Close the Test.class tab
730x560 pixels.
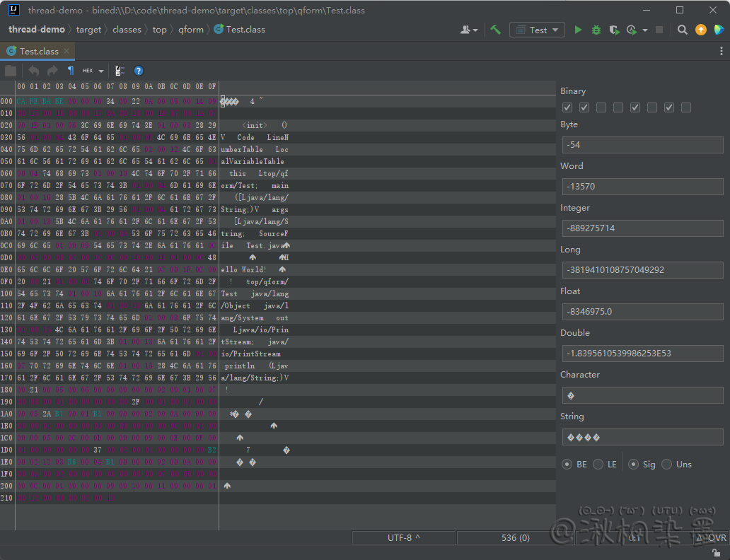[66, 51]
